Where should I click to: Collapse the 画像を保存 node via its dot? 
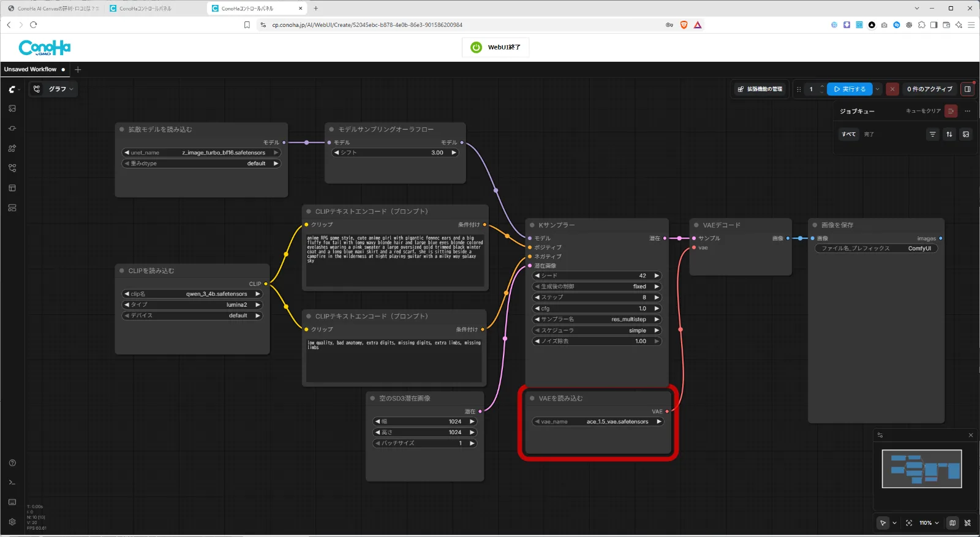(x=815, y=225)
